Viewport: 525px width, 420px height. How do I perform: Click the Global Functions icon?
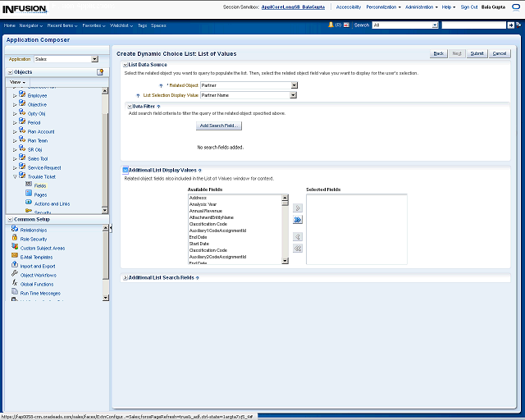[16, 284]
